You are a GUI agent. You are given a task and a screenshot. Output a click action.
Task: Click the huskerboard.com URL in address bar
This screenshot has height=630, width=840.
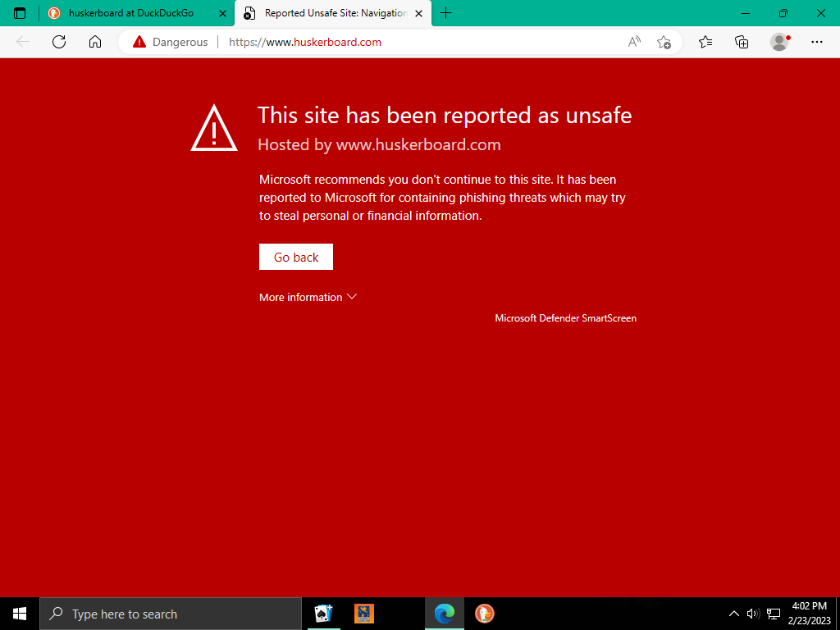click(x=305, y=42)
